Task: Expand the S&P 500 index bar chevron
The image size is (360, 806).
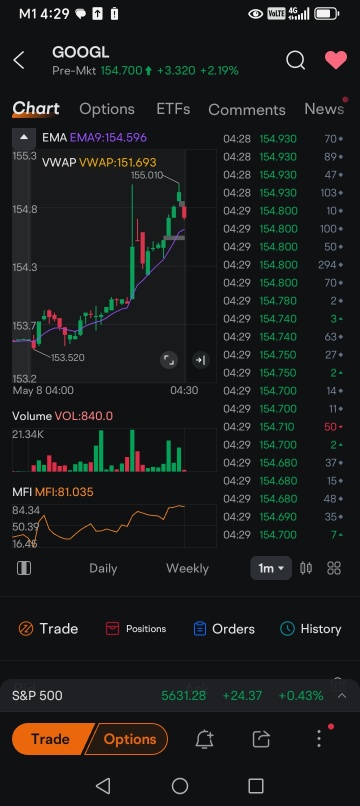Action: [341, 695]
